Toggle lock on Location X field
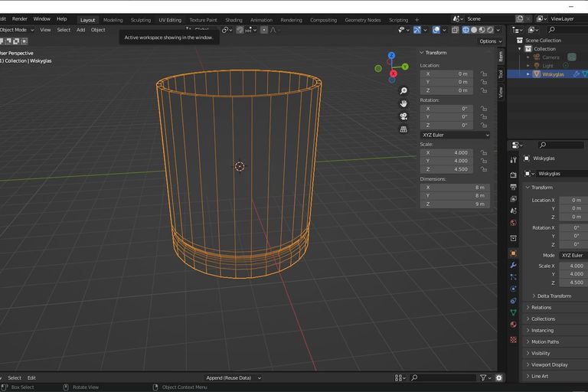 484,74
